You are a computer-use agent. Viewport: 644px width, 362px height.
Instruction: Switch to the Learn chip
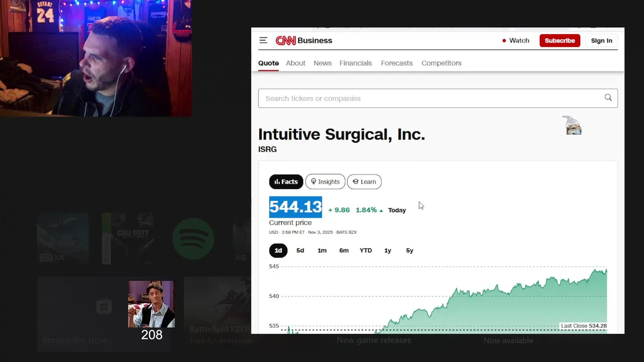tap(364, 182)
